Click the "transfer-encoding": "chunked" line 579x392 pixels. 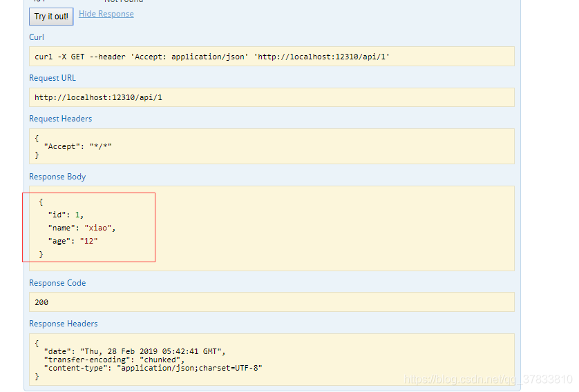114,360
